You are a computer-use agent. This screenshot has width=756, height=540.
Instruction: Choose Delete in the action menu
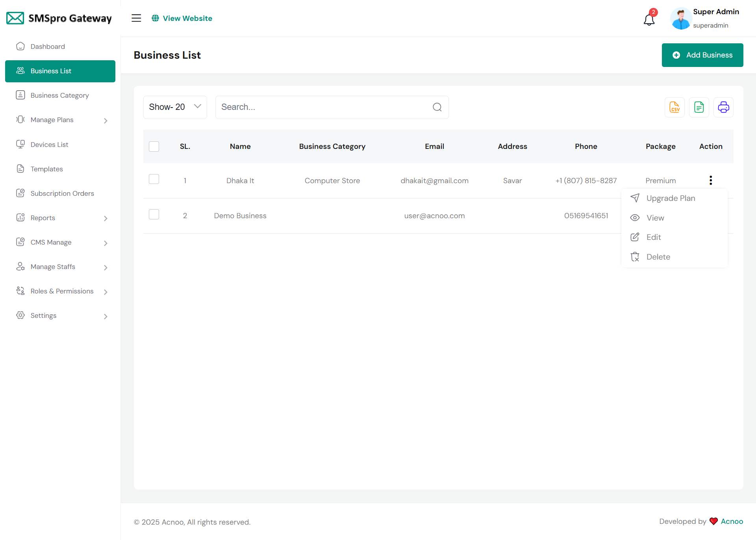click(658, 257)
